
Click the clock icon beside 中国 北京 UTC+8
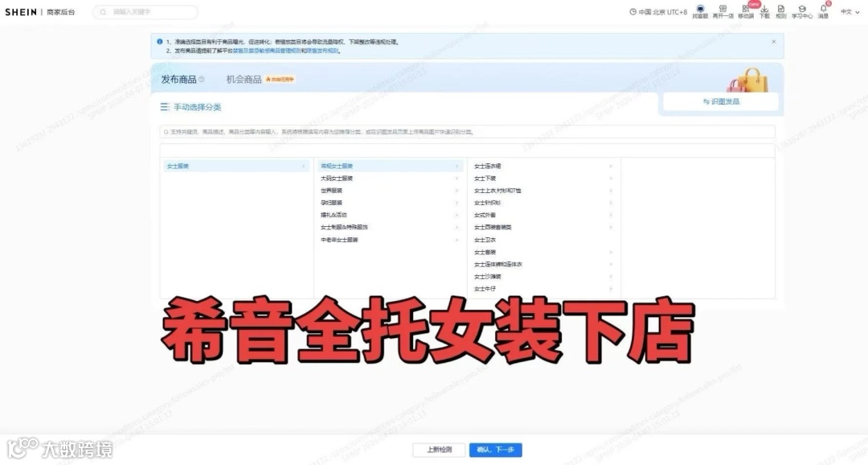click(633, 11)
